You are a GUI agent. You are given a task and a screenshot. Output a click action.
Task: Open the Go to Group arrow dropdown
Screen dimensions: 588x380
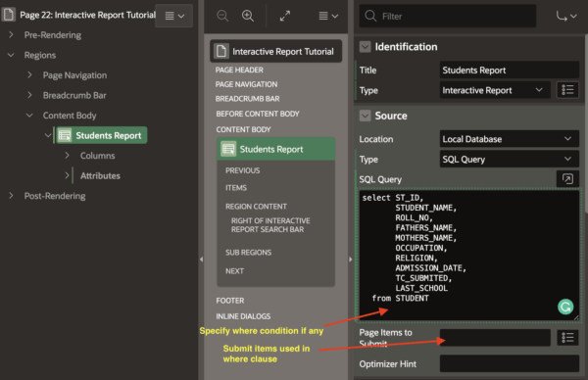point(566,16)
